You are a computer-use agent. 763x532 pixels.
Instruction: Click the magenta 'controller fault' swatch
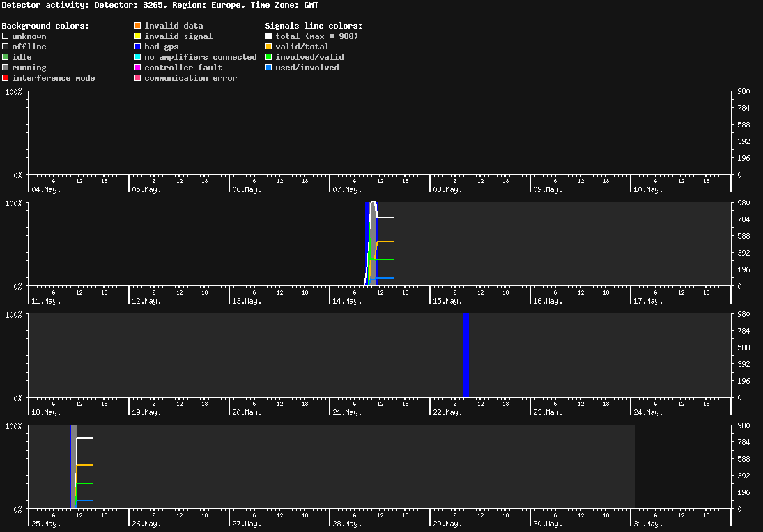pos(138,67)
